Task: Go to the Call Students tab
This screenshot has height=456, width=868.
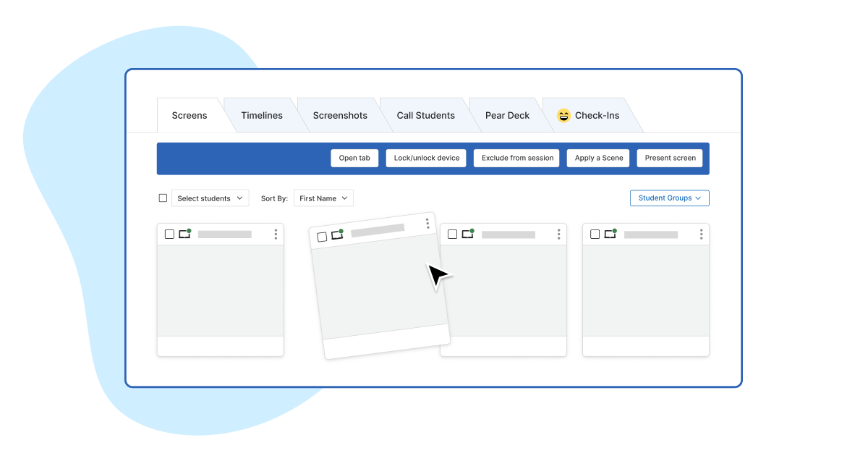Action: pos(425,115)
